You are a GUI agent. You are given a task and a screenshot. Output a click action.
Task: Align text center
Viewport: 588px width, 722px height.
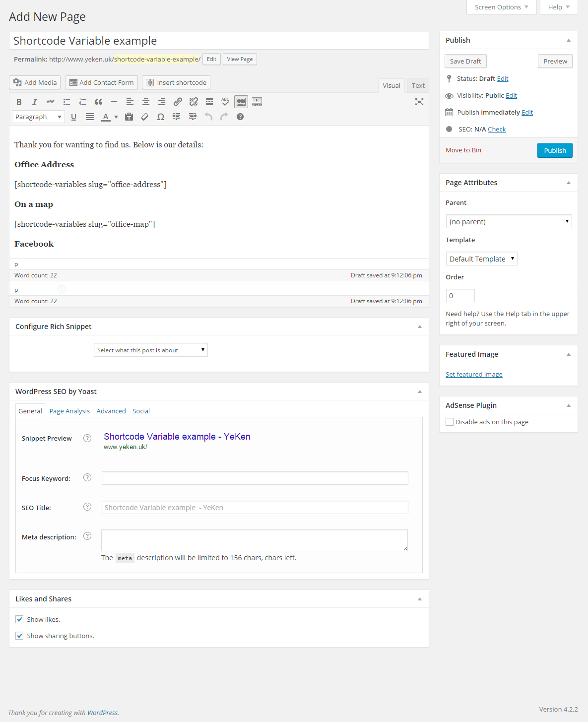coord(146,102)
